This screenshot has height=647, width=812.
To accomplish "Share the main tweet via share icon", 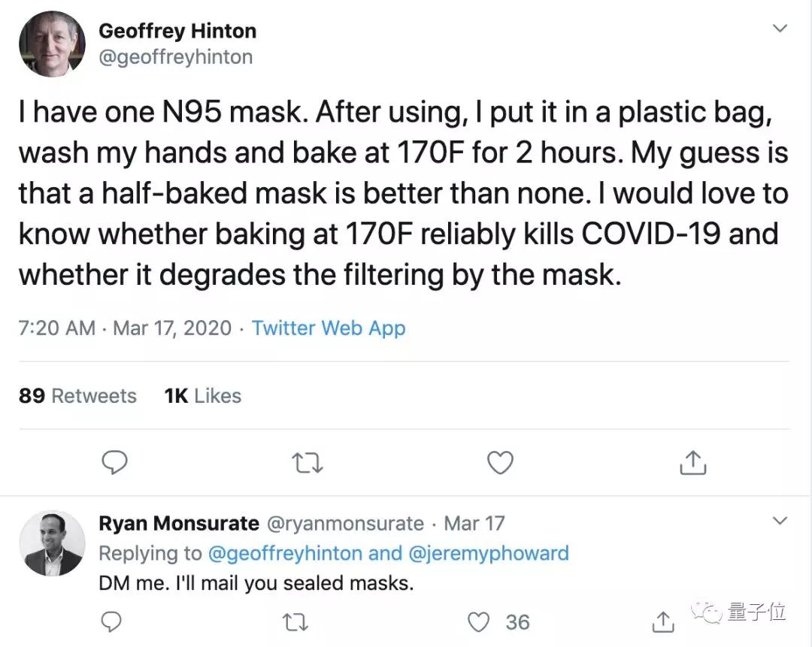I will click(x=692, y=463).
